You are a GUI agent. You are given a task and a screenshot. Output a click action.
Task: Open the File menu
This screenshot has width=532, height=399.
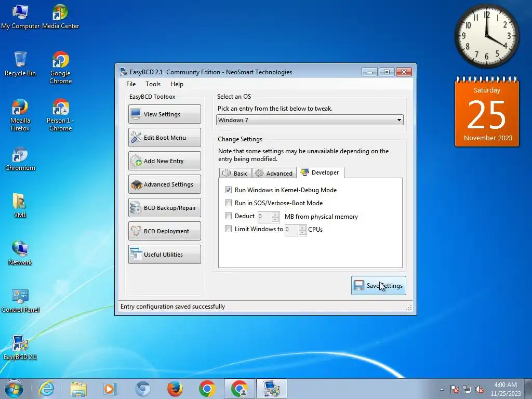[x=131, y=84]
